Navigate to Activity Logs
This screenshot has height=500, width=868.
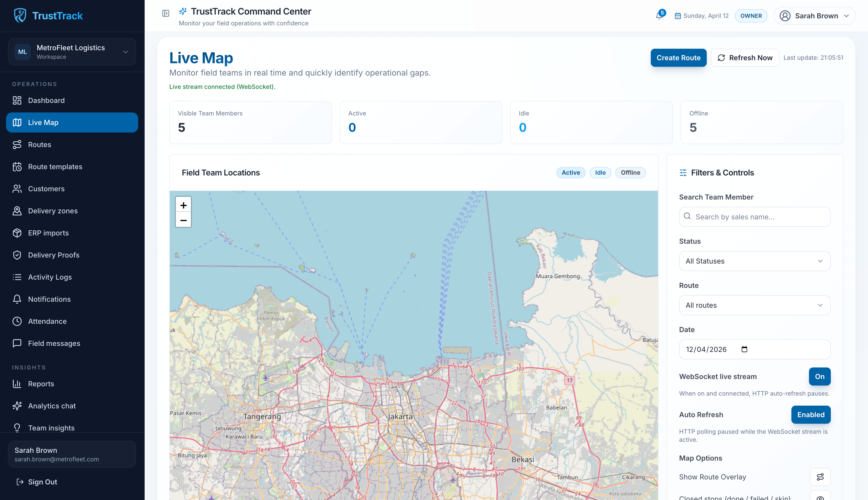pos(72,277)
